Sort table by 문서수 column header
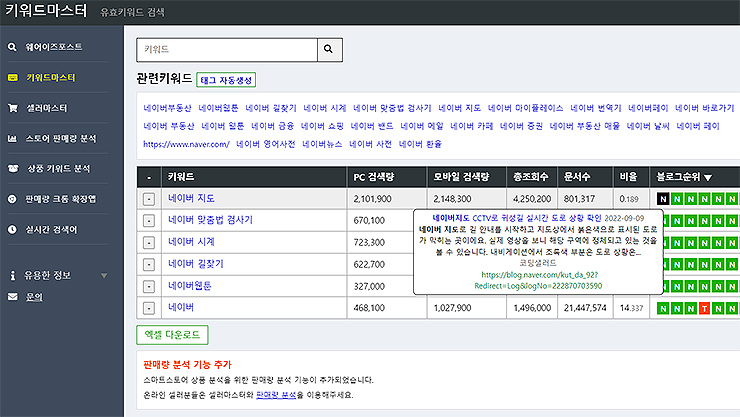740x417 pixels. coord(577,177)
